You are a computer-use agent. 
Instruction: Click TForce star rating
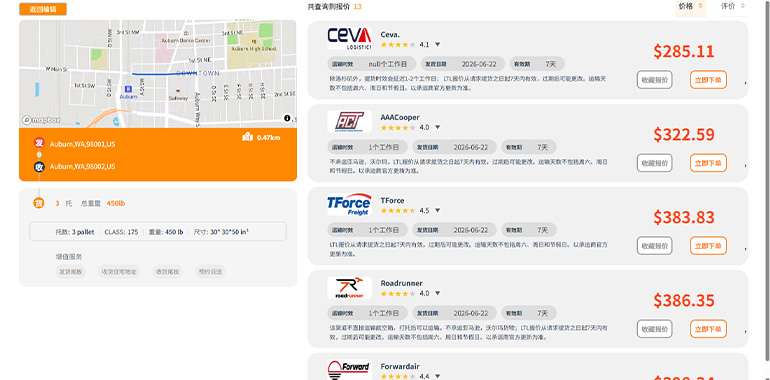coord(398,211)
